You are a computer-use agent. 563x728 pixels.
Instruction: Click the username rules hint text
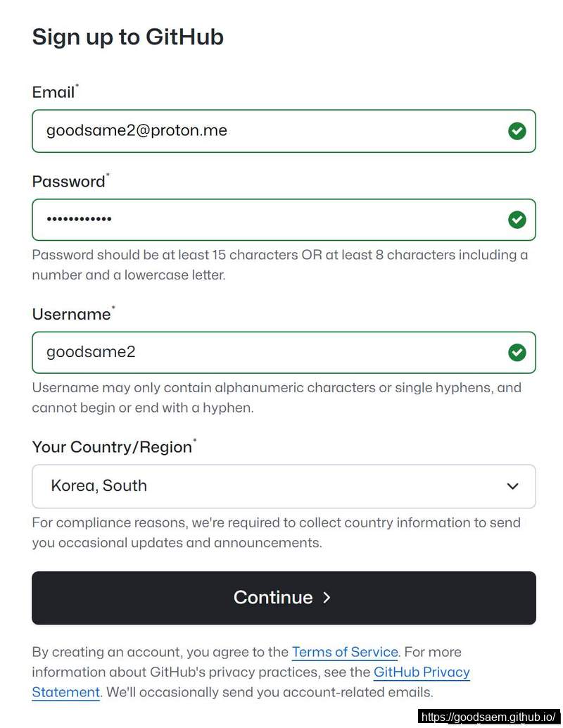pyautogui.click(x=276, y=397)
